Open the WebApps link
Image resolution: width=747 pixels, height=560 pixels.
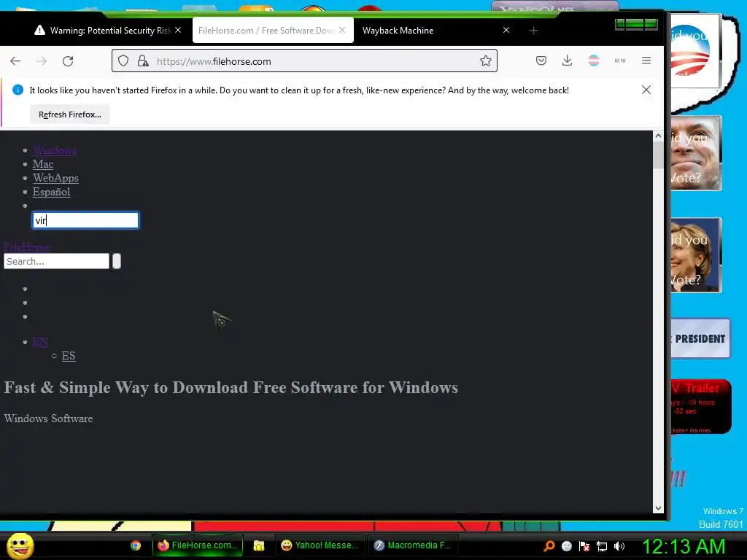click(x=55, y=178)
